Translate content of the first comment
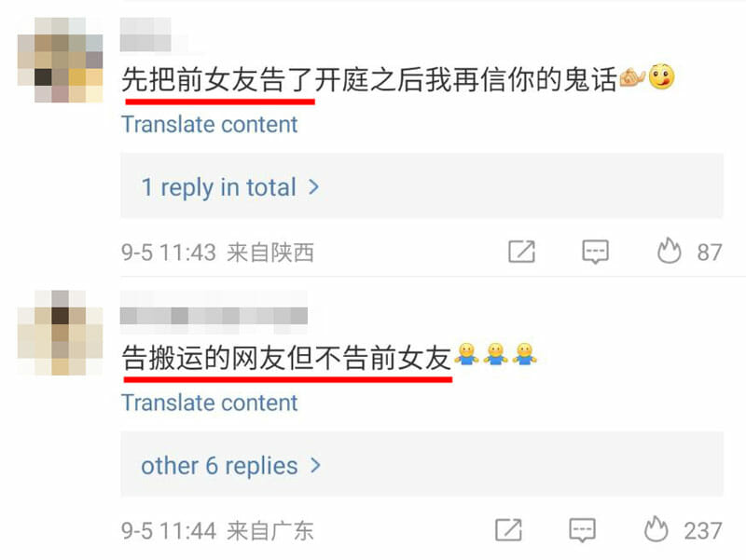 tap(209, 125)
